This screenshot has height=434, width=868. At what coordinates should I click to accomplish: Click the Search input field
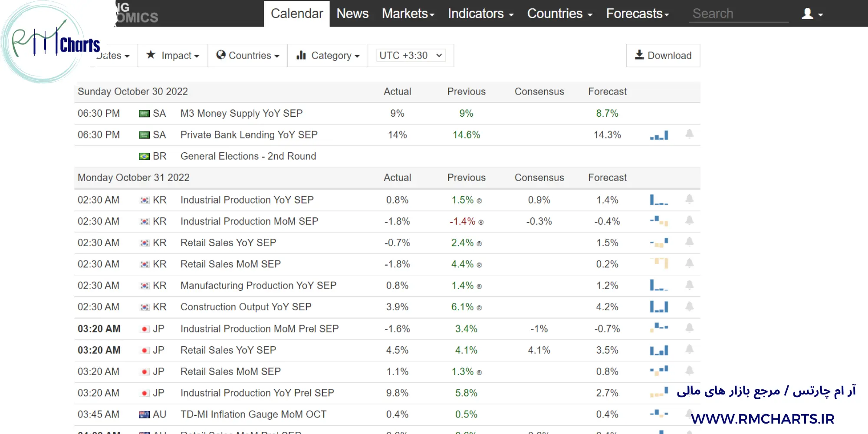[738, 14]
